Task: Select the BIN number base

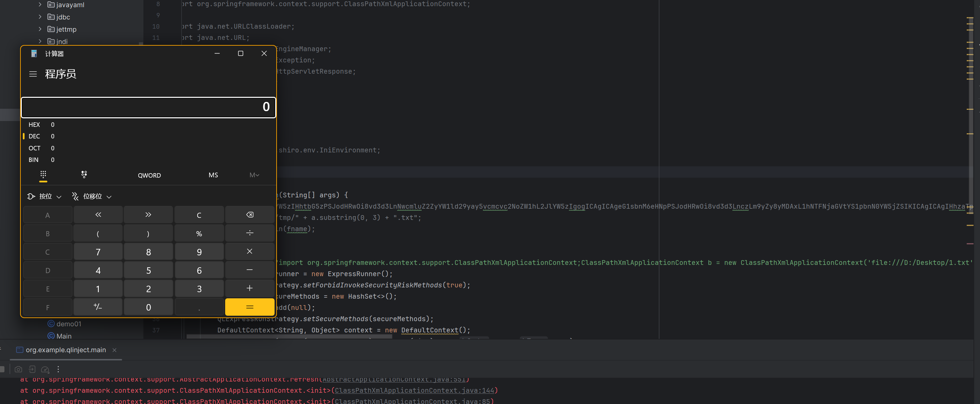Action: (x=149, y=160)
